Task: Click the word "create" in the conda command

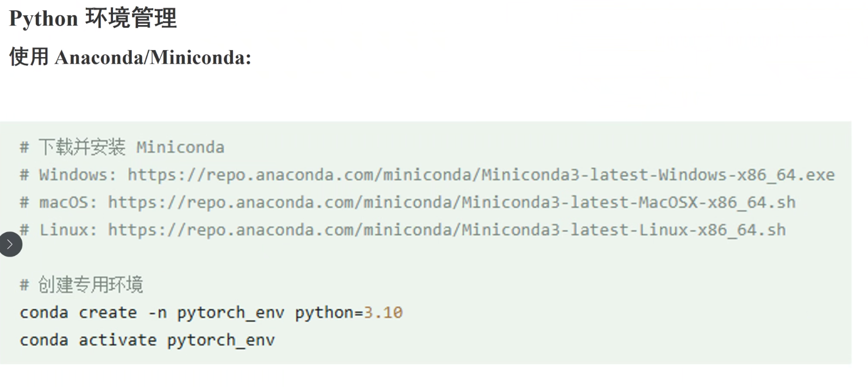Action: 108,313
